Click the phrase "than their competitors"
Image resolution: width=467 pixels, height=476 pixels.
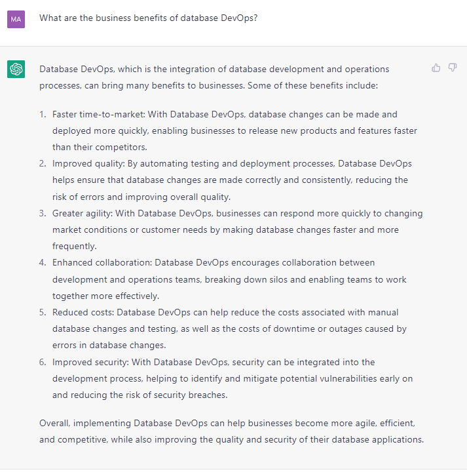(100, 147)
